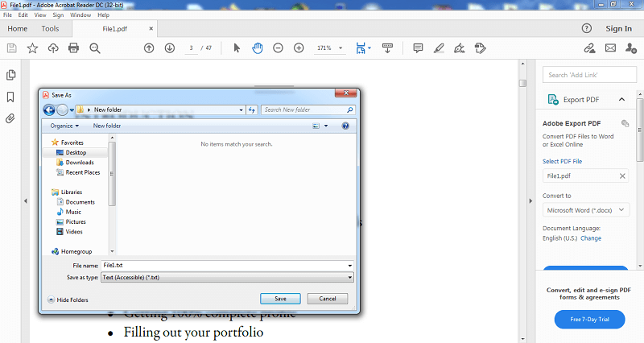Open the Convert to Microsoft Word dropdown
This screenshot has width=644, height=343.
click(585, 210)
